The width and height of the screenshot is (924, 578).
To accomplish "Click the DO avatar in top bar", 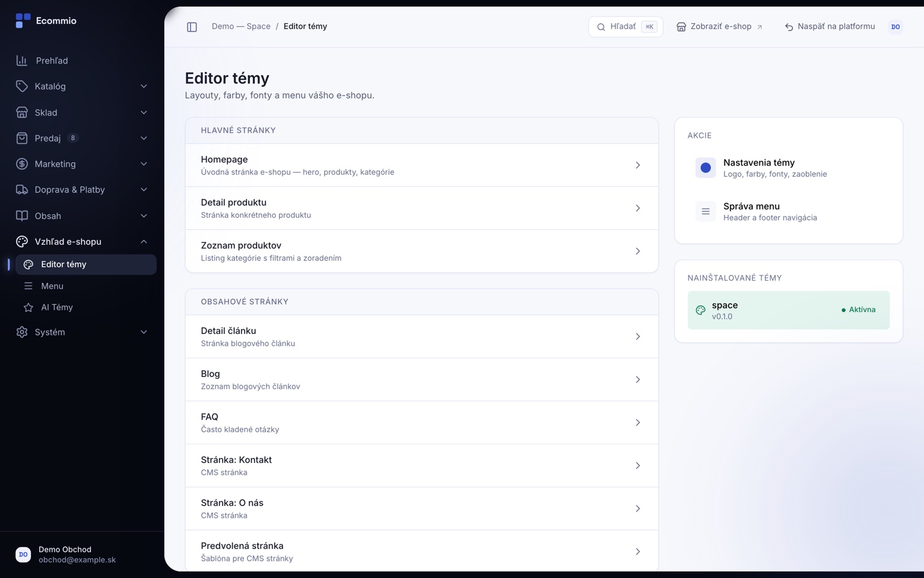I will point(895,27).
